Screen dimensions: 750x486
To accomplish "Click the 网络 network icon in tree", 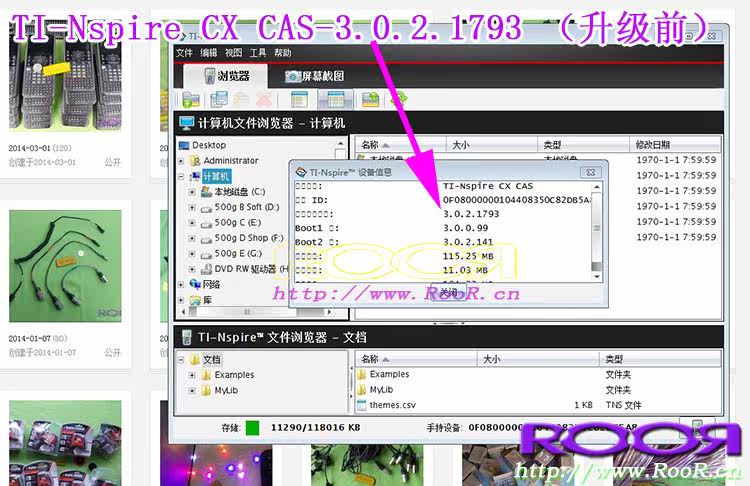I will [195, 284].
